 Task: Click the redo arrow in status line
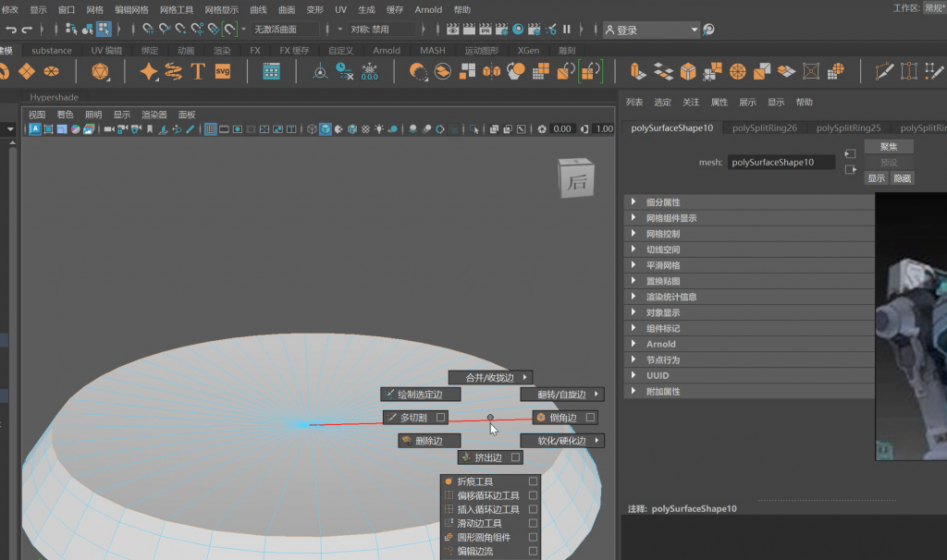tap(27, 29)
